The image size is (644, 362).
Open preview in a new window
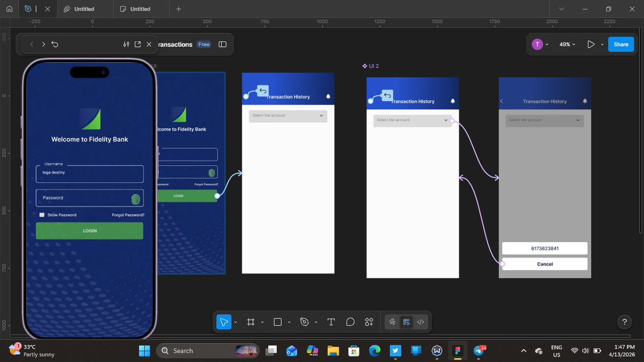pyautogui.click(x=137, y=45)
